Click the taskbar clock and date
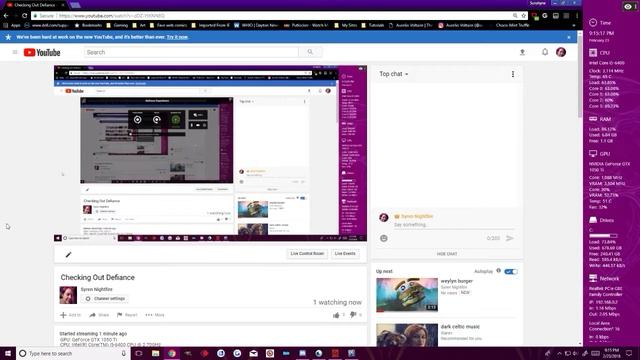 coord(611,353)
